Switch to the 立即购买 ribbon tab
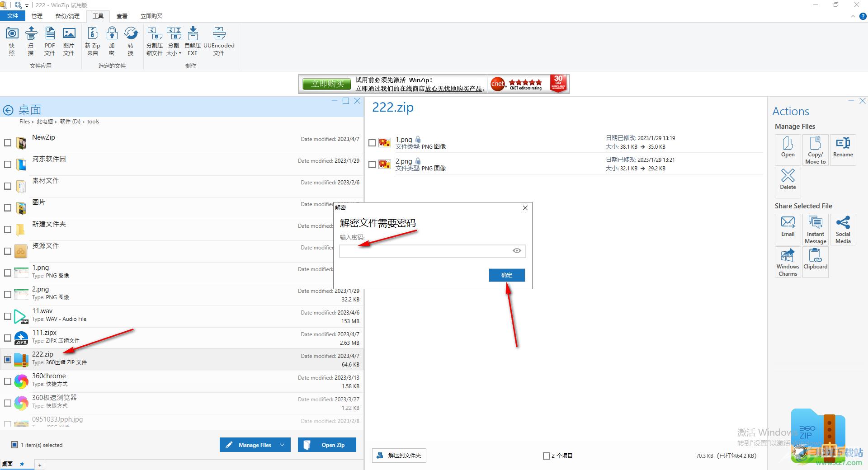Screen dimensions: 868x470 click(x=151, y=16)
